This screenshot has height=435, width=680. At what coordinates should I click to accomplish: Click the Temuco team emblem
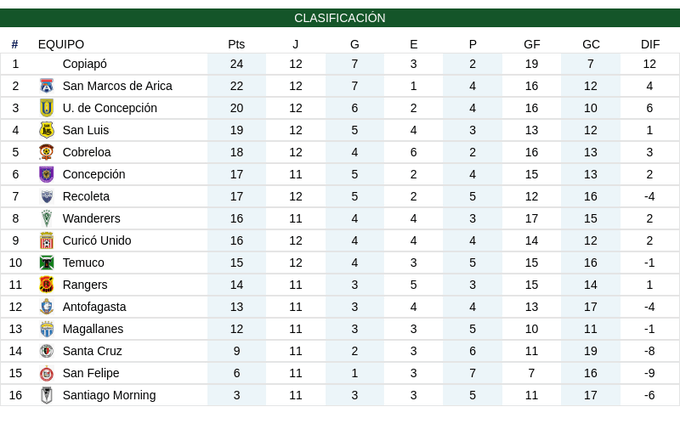click(46, 263)
